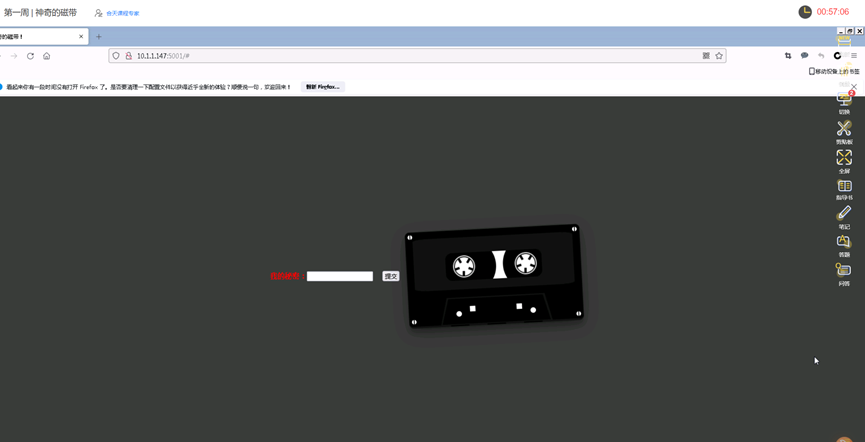865x442 pixels.
Task: Open the QR code icon in address bar
Action: [706, 56]
